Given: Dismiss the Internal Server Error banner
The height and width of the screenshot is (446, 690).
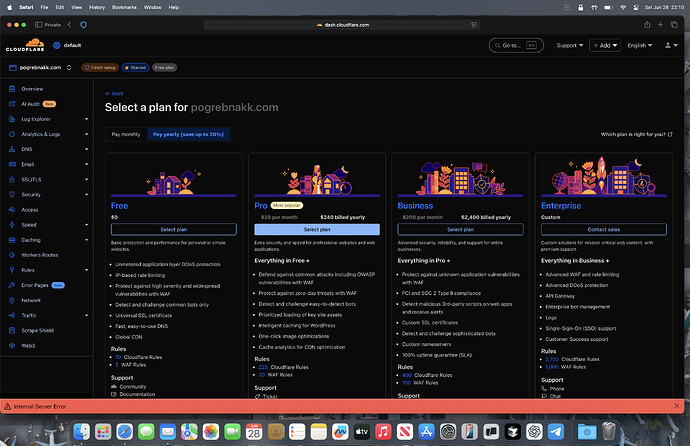Looking at the screenshot, I should (676, 406).
